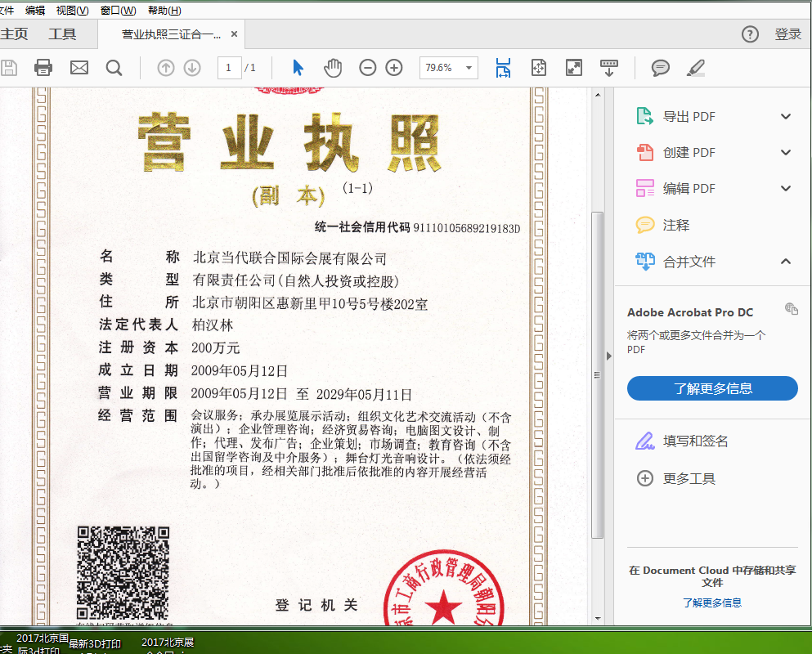The width and height of the screenshot is (812, 654).
Task: Collapse the 合并文件 panel section
Action: [785, 262]
